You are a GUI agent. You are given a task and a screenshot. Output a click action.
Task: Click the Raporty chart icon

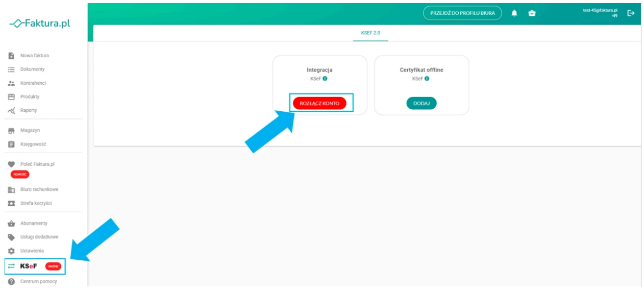[11, 111]
